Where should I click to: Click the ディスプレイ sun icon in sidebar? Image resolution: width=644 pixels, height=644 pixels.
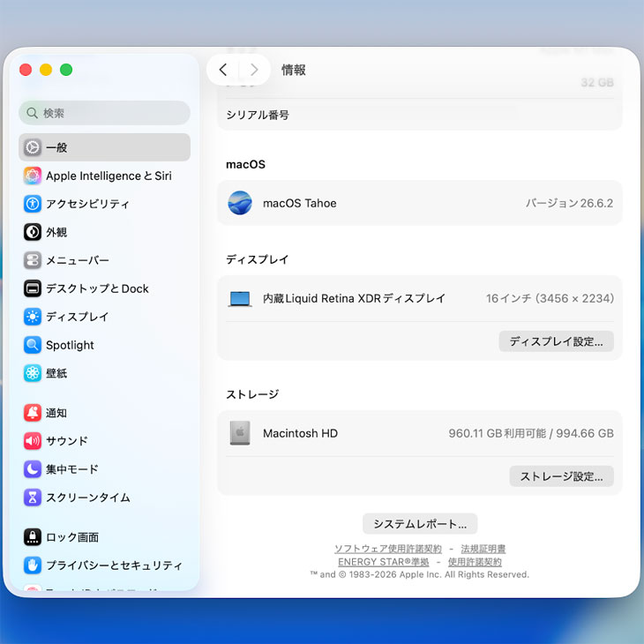point(33,317)
